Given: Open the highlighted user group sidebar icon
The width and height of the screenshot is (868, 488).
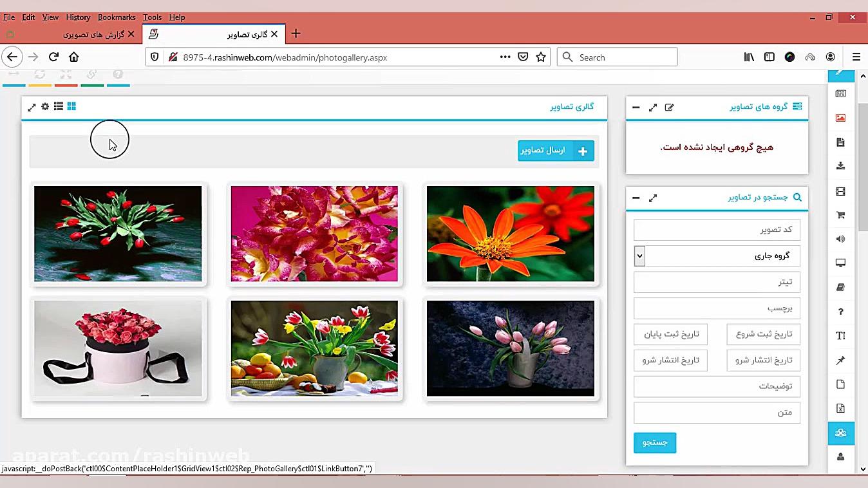Looking at the screenshot, I should coord(841,433).
